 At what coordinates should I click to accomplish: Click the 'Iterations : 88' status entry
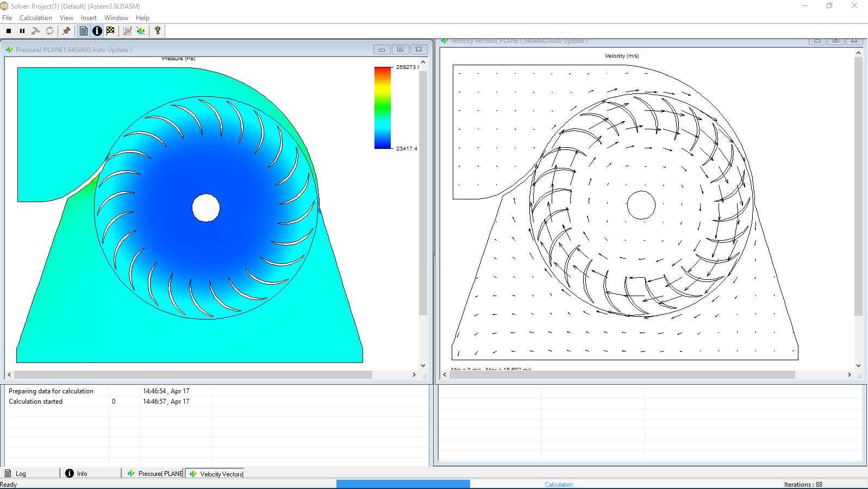click(803, 485)
